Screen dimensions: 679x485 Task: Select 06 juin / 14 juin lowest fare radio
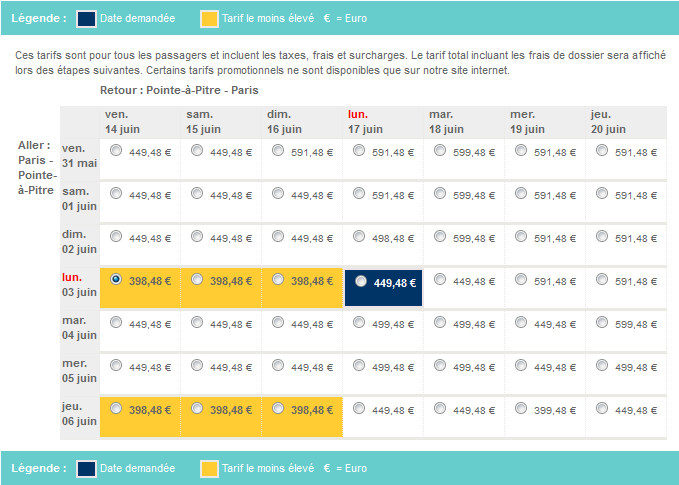[x=116, y=408]
